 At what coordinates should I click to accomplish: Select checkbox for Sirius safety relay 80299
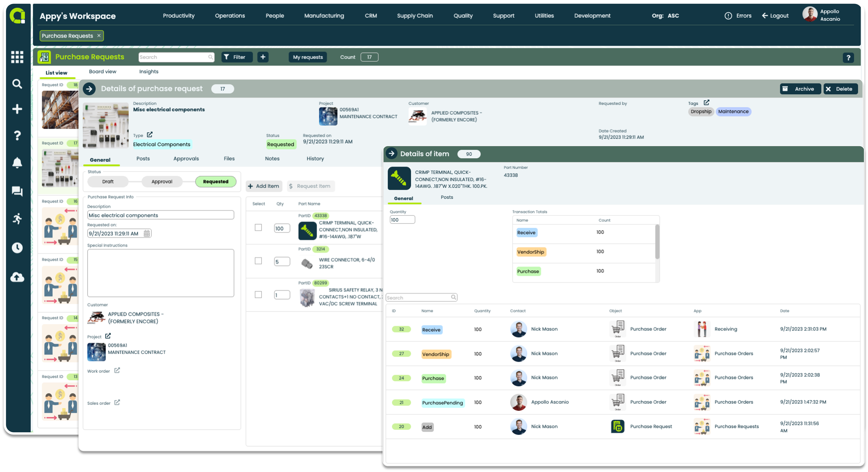[258, 295]
